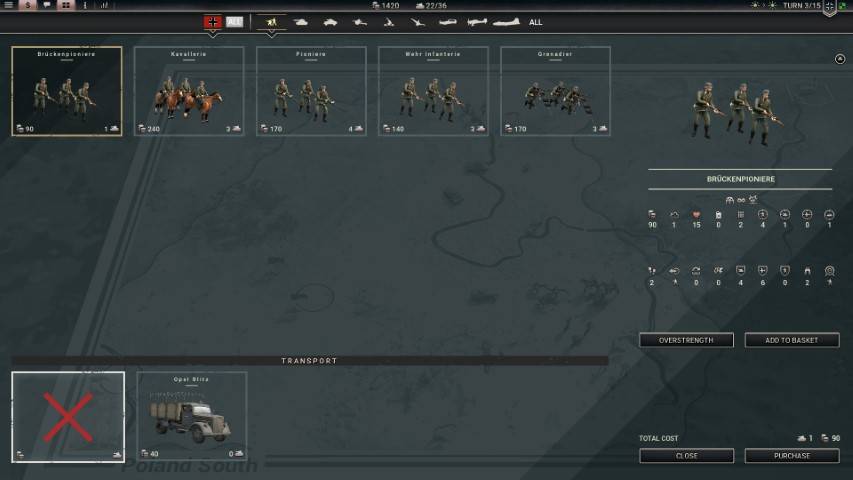853x480 pixels.
Task: Select the infantry unit category filter
Action: [271, 21]
